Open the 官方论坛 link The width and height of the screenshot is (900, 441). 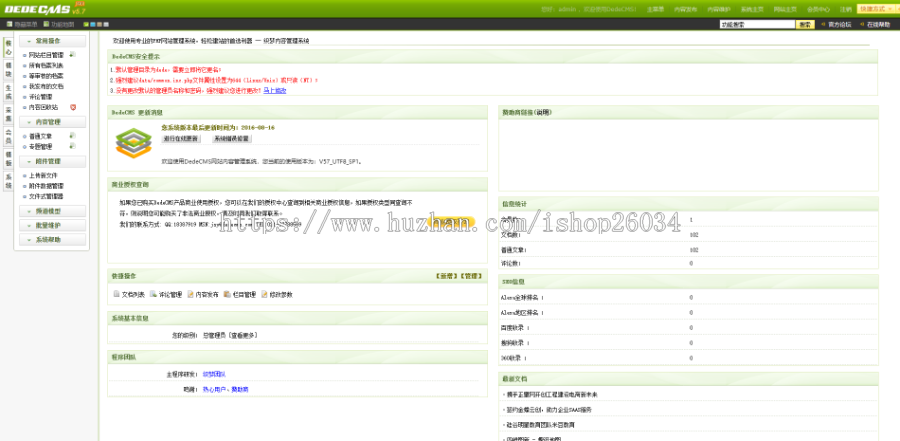point(840,25)
